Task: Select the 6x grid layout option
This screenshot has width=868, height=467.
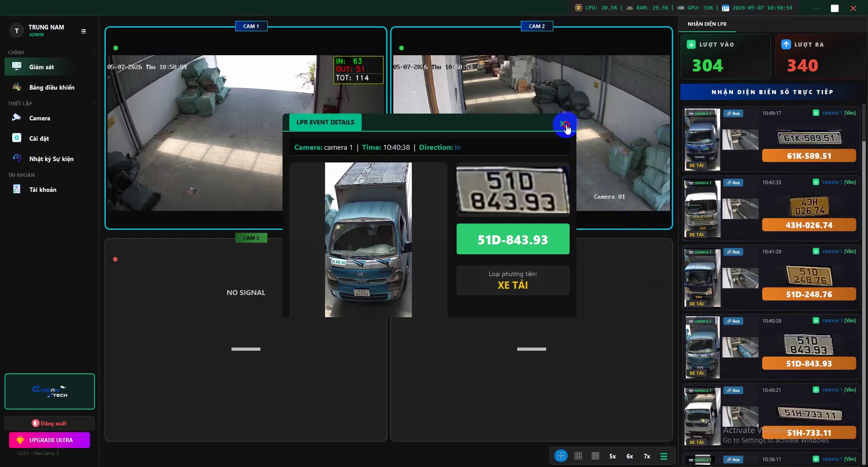Action: pos(630,456)
